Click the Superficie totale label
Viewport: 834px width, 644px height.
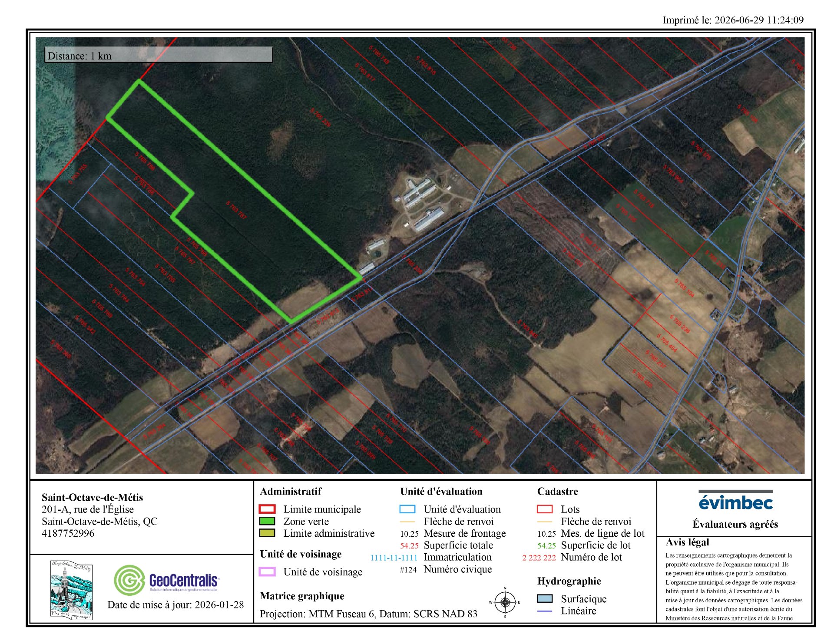458,545
